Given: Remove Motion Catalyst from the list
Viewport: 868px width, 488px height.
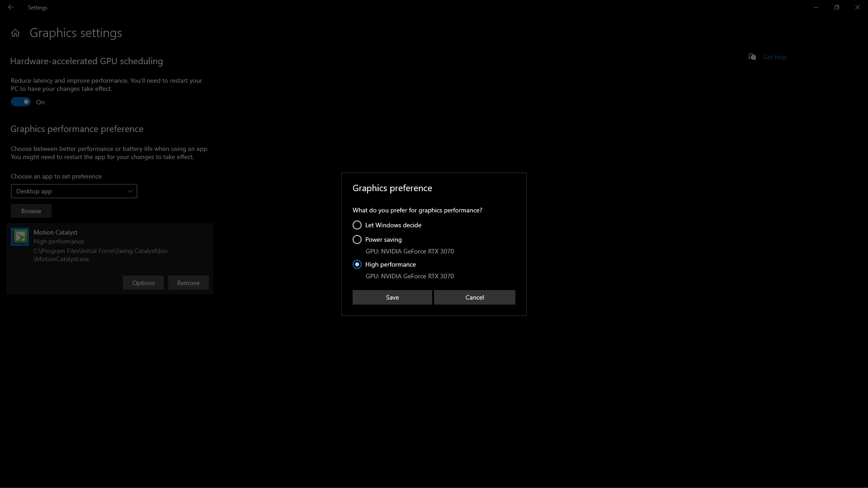Looking at the screenshot, I should point(188,283).
